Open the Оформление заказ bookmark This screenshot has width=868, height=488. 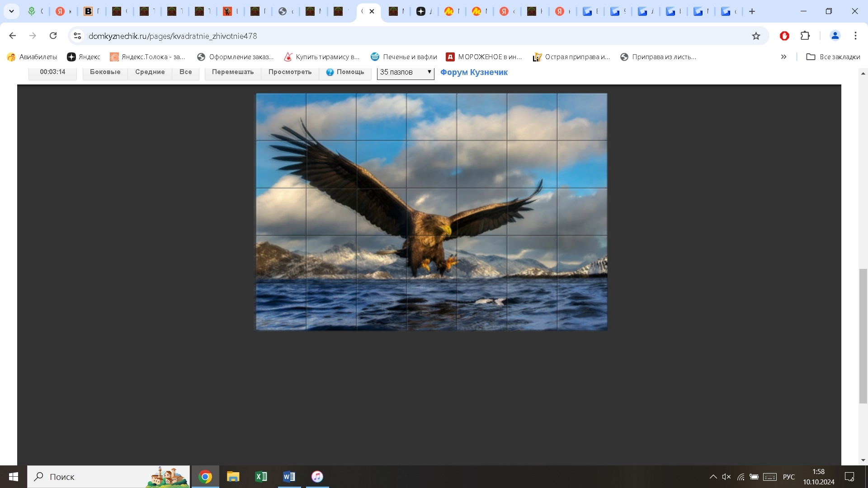pyautogui.click(x=236, y=57)
